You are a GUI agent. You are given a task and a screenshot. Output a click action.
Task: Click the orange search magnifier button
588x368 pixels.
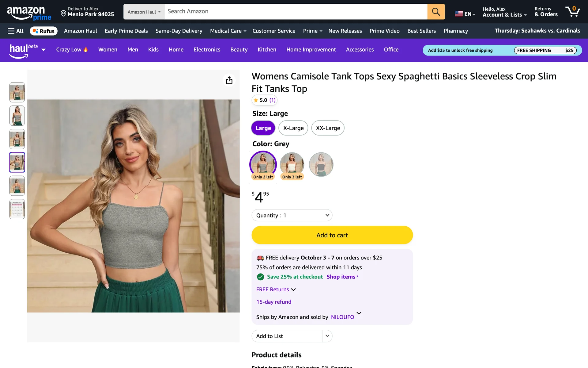(436, 12)
